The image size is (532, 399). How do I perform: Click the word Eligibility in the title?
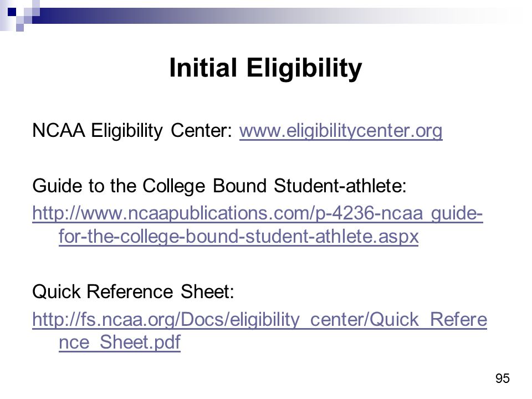[x=304, y=68]
